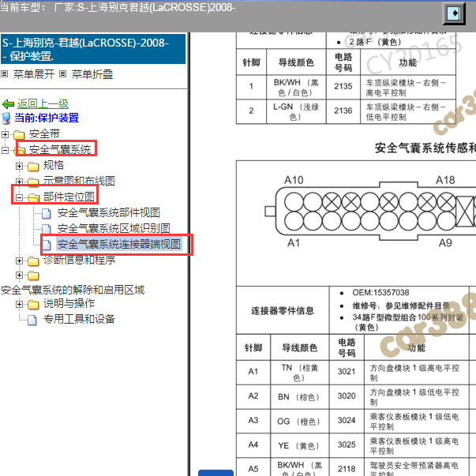Expand the 示意图和布线图 node
Viewport: 476px width, 476px height.
pos(19,182)
